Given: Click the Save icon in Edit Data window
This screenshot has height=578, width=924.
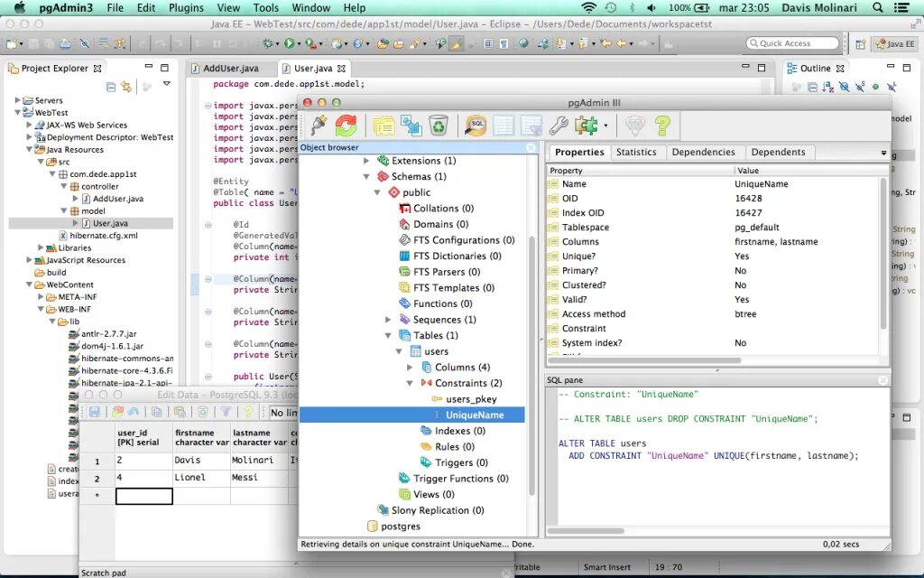Looking at the screenshot, I should pyautogui.click(x=94, y=412).
